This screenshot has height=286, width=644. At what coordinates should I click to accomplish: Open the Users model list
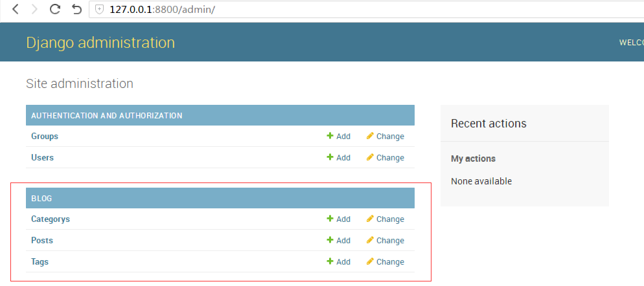(42, 158)
